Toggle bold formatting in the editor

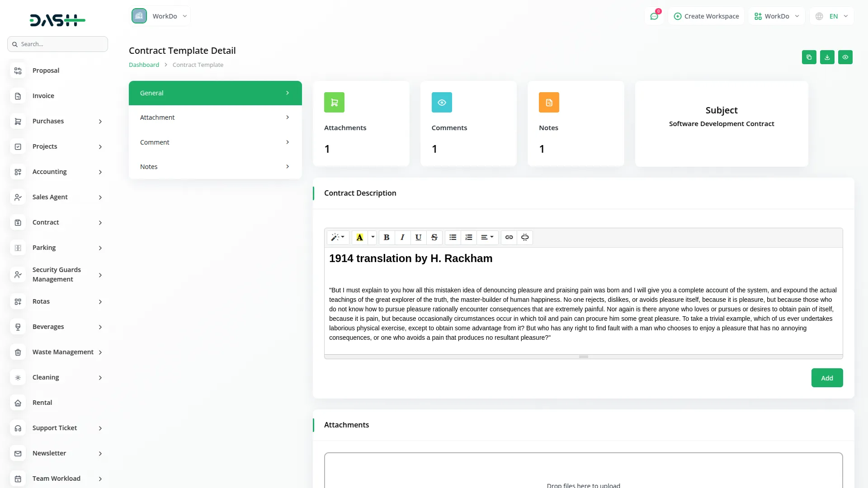(387, 237)
